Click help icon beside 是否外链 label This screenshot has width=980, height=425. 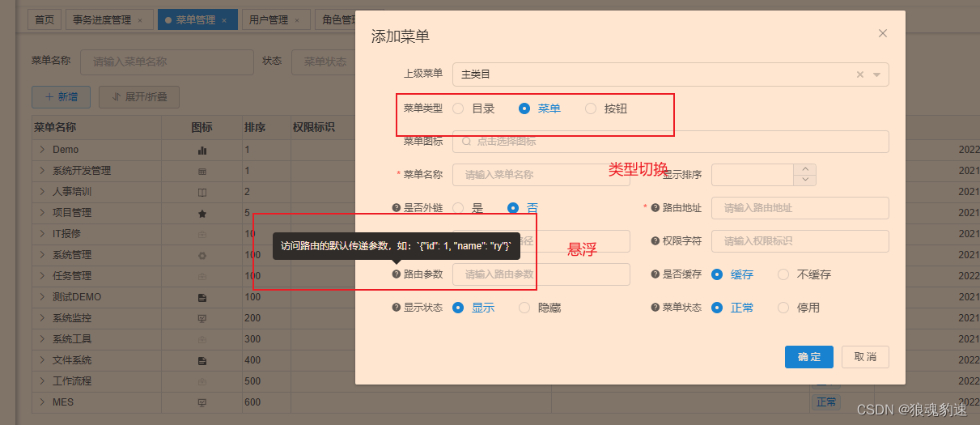397,208
